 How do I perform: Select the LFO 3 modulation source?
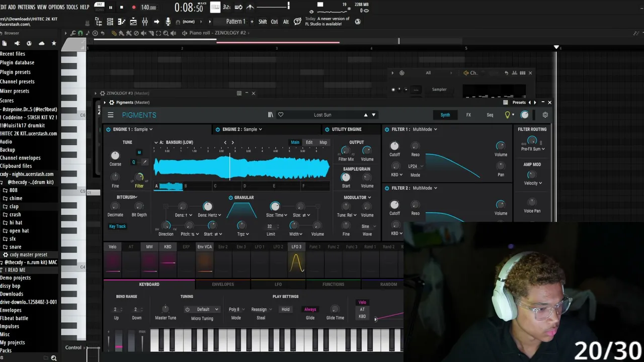point(296,247)
